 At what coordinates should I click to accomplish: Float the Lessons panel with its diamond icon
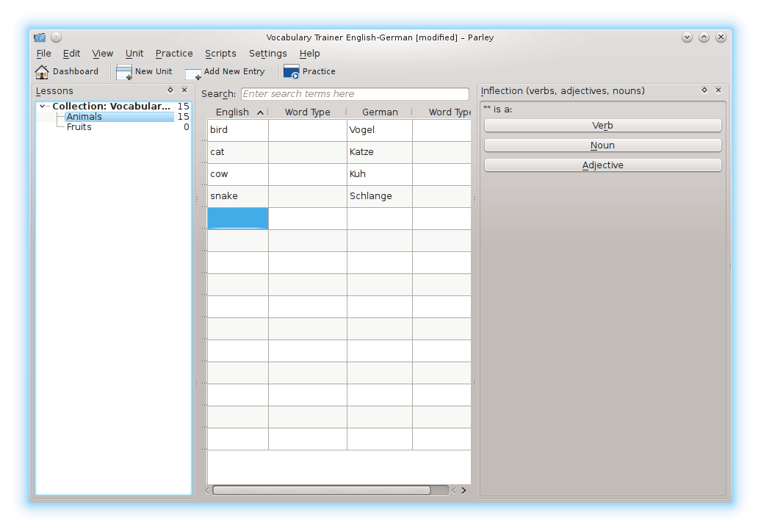170,90
